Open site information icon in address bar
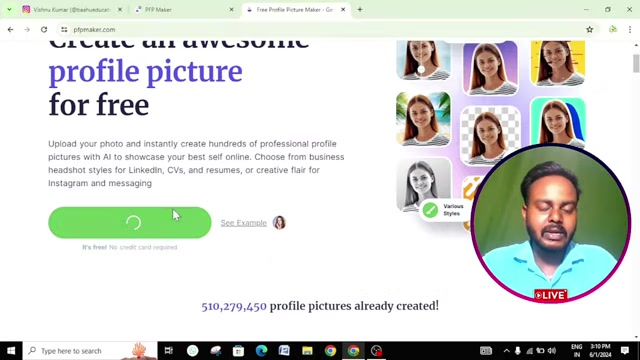Screen dimensions: 640x360 coord(64,29)
